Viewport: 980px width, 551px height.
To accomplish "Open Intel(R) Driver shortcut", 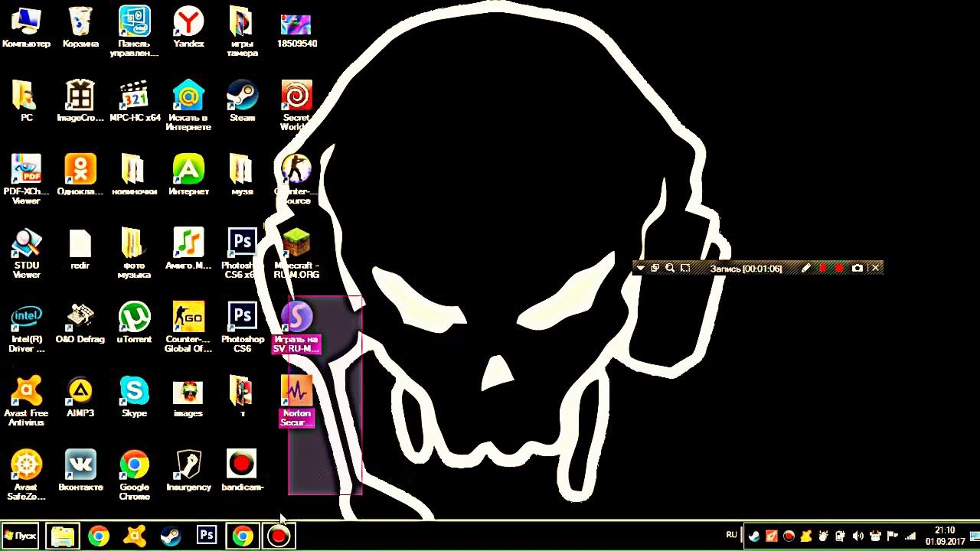I will [26, 328].
